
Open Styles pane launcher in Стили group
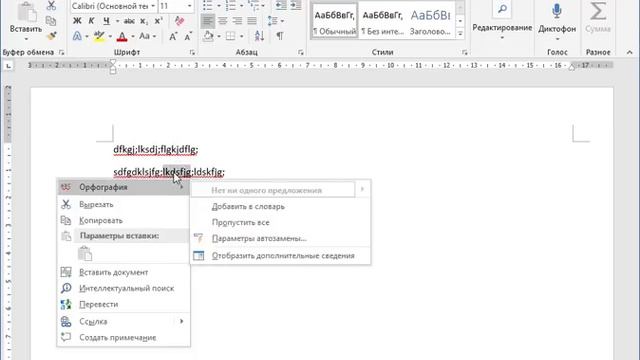pyautogui.click(x=464, y=52)
